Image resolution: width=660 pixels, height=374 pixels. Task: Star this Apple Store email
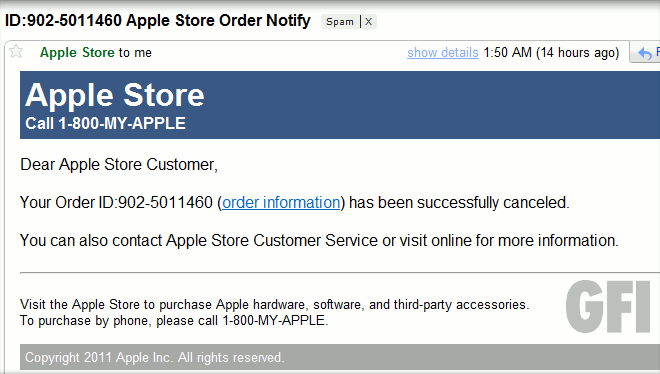coord(16,51)
